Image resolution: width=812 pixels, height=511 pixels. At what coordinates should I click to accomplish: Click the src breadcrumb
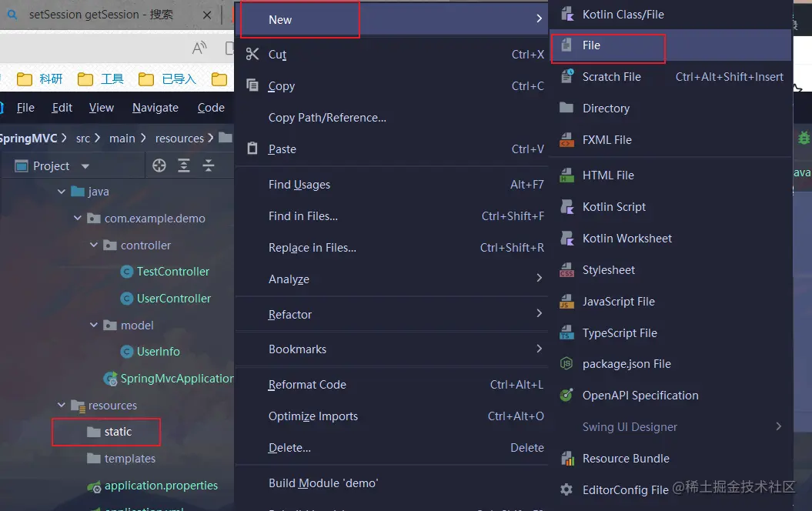(83, 139)
